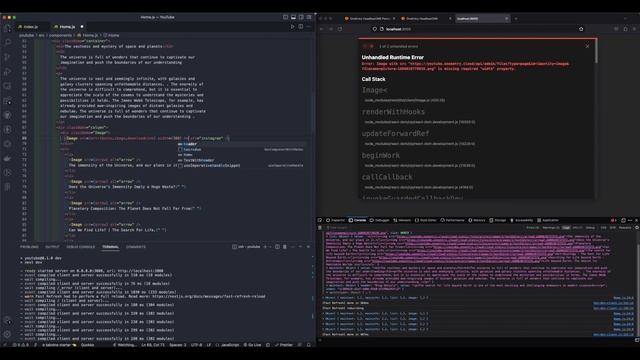Toggle the primary sidebar layout icon

(x=285, y=17)
